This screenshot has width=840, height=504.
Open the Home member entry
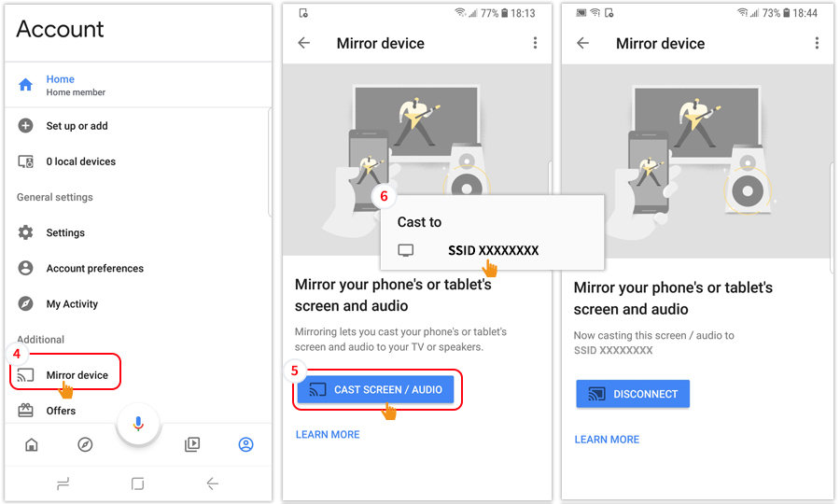(138, 85)
